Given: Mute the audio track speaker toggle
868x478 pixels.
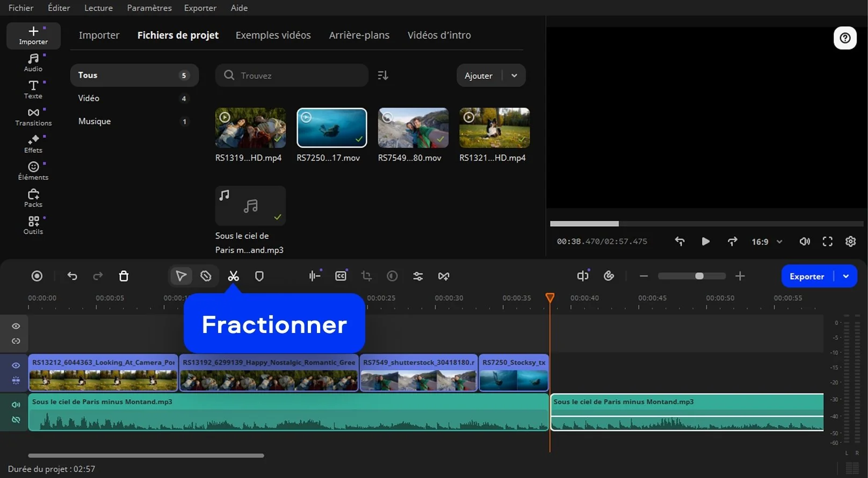Looking at the screenshot, I should point(16,404).
